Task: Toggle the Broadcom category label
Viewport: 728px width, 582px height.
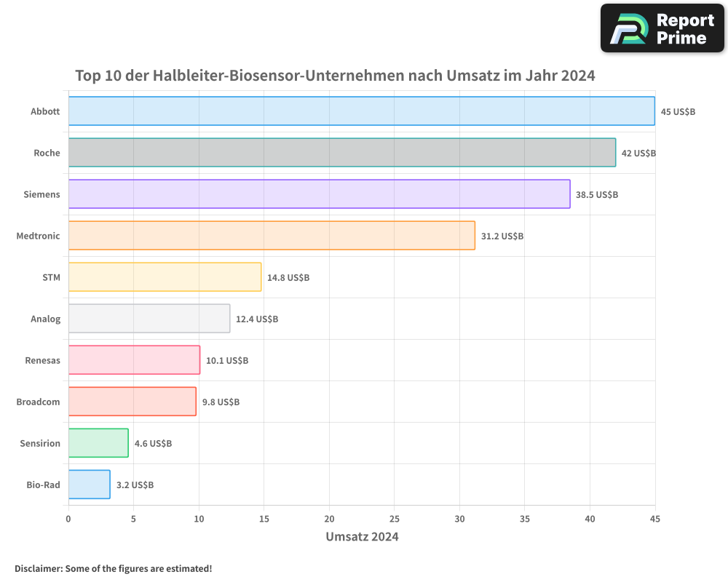Action: click(x=38, y=402)
